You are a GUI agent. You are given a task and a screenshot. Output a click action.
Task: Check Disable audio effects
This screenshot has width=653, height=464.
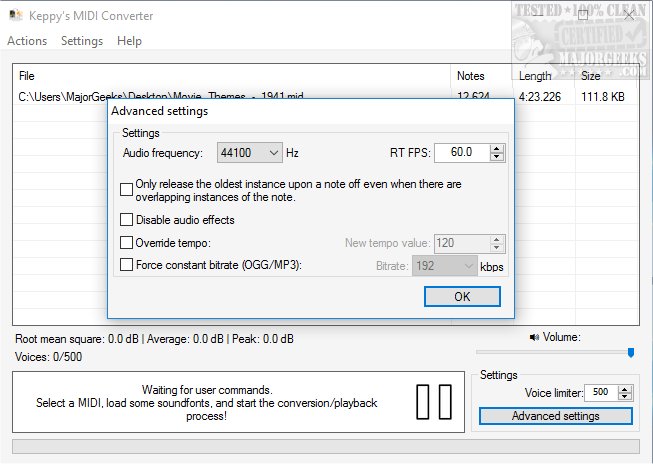coord(126,220)
